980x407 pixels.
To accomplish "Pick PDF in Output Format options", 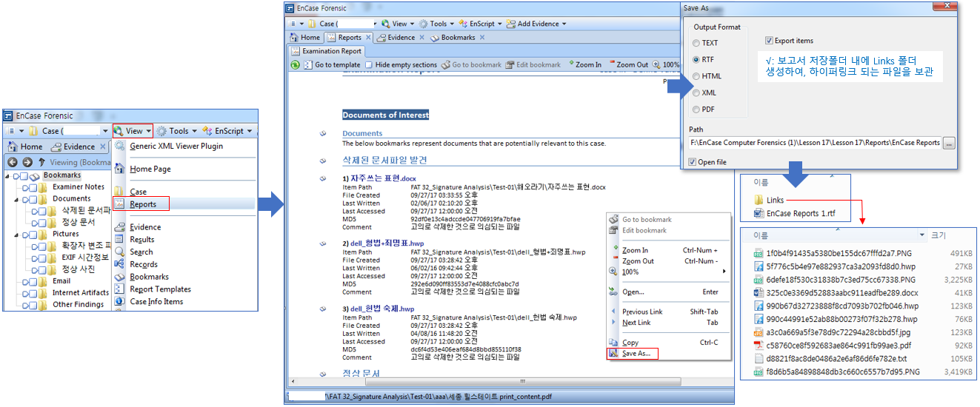I will click(696, 110).
